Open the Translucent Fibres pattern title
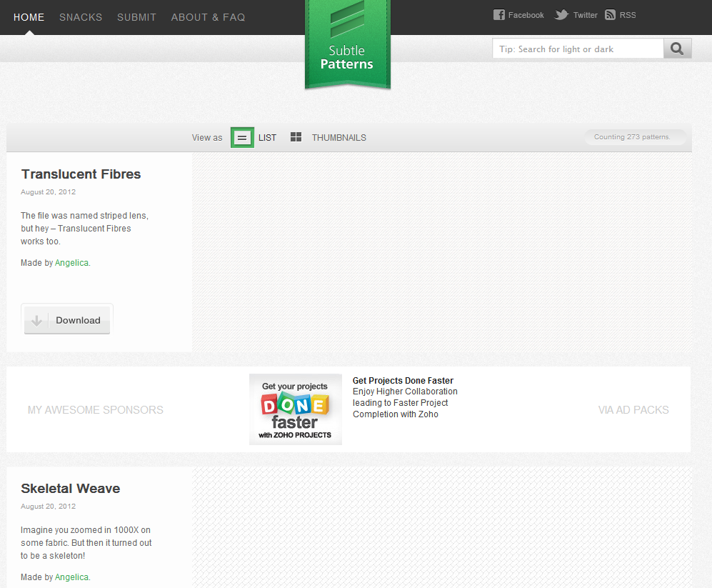Image resolution: width=712 pixels, height=588 pixels. [x=81, y=174]
